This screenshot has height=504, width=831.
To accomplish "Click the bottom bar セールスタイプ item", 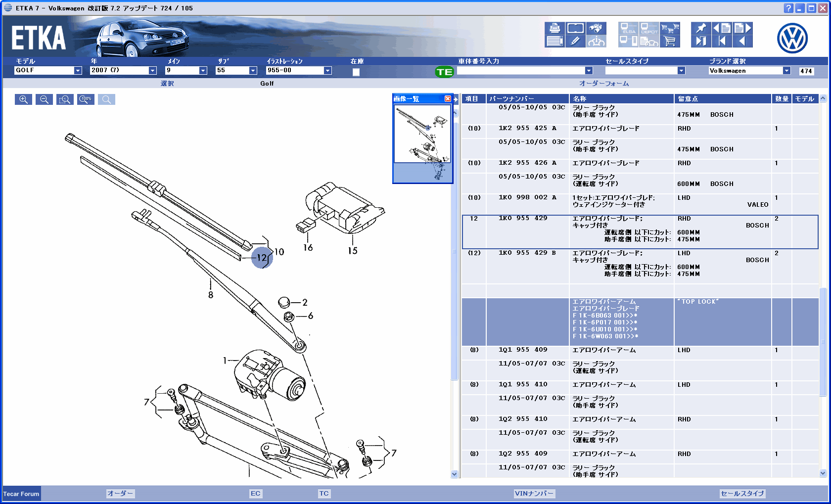I will pos(742,494).
